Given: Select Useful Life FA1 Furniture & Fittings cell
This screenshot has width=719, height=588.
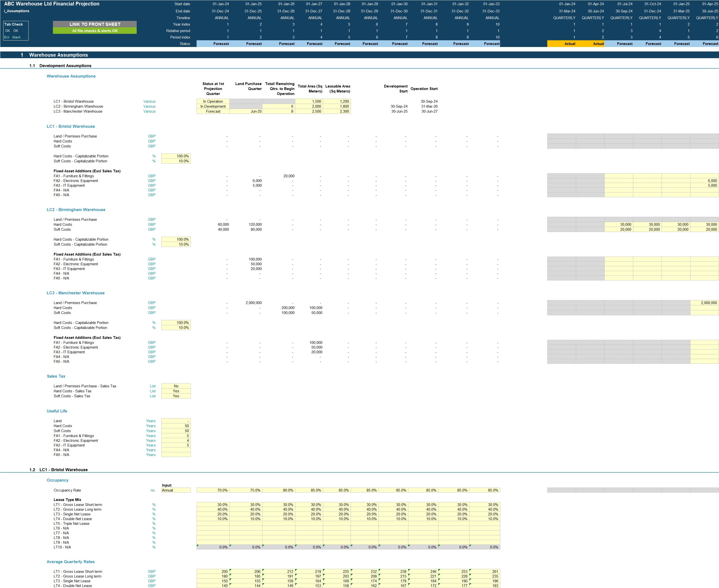Looking at the screenshot, I should pyautogui.click(x=176, y=436).
